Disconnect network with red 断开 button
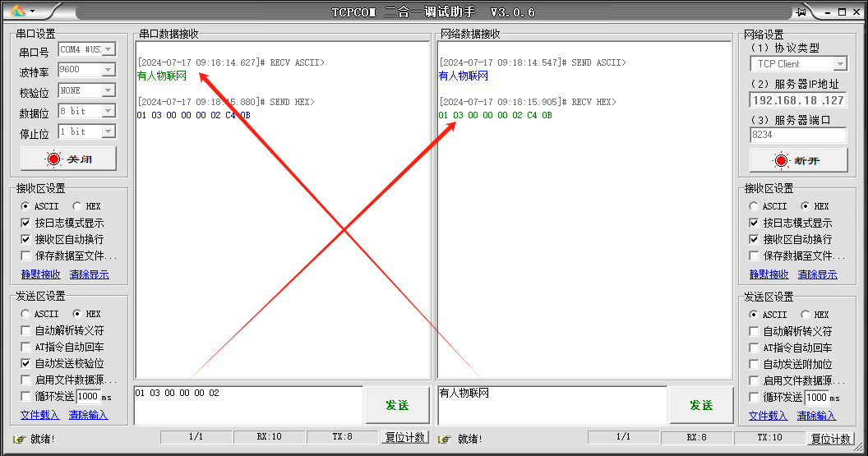This screenshot has height=456, width=868. tap(797, 160)
